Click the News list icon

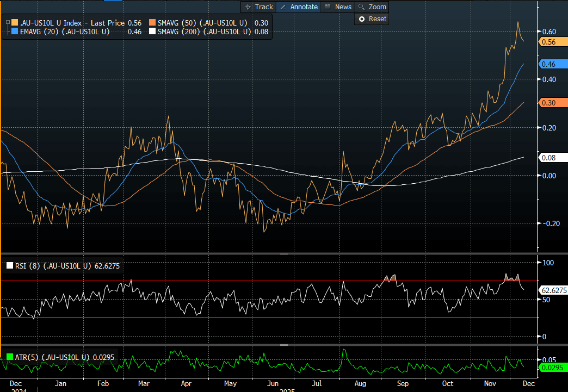point(328,7)
